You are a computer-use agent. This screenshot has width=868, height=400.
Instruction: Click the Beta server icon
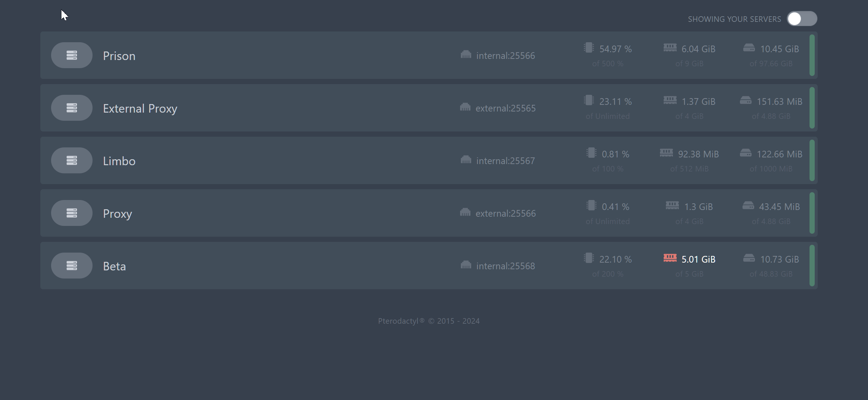(71, 266)
